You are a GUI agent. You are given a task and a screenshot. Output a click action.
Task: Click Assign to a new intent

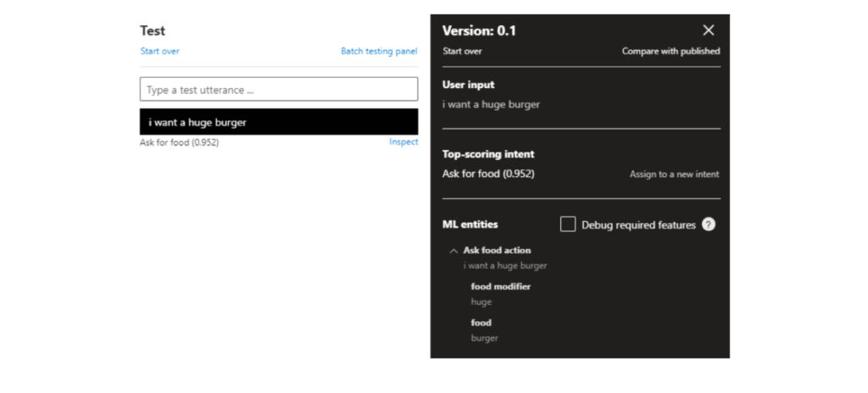pyautogui.click(x=674, y=174)
